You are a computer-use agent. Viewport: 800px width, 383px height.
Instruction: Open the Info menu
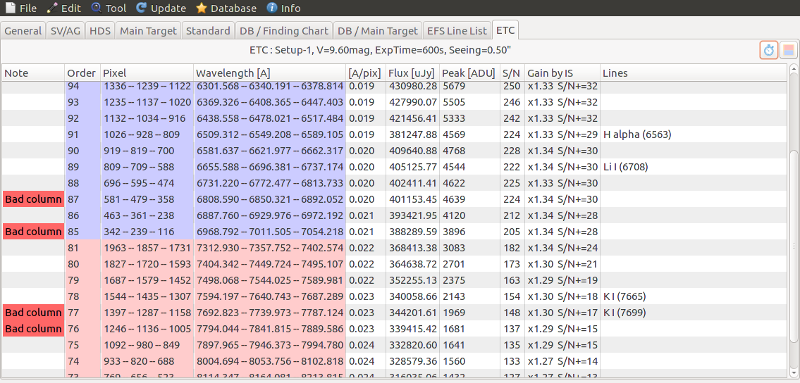[284, 8]
